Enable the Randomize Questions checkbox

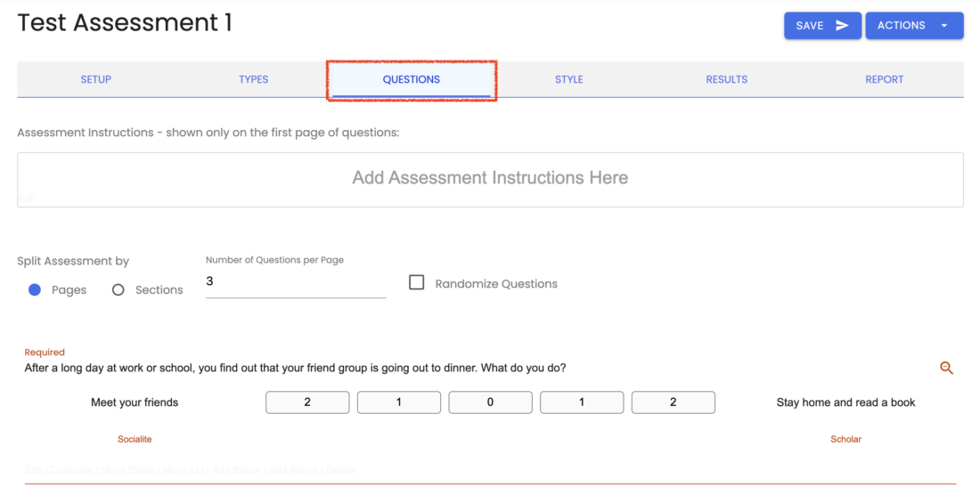[x=416, y=283]
